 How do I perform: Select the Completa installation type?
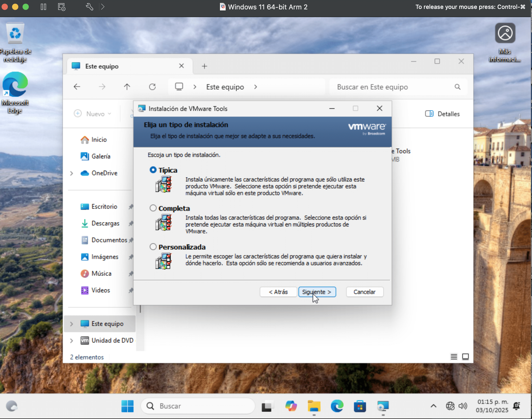153,208
